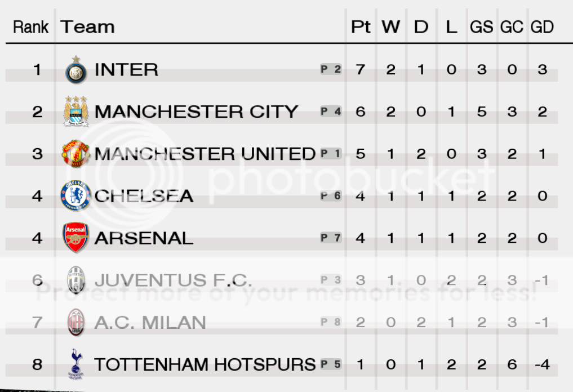The width and height of the screenshot is (573, 392).
Task: Click the Chelsea club badge
Action: point(75,196)
